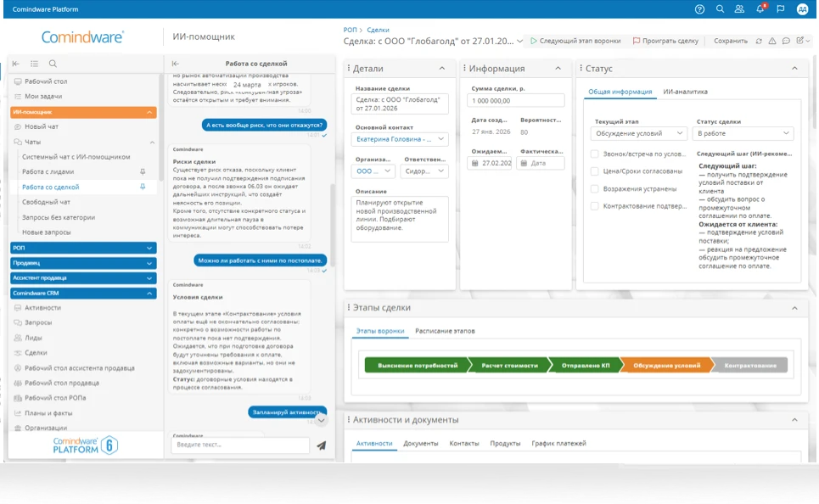
Task: Enable the Возражения устранены checkbox
Action: (595, 188)
